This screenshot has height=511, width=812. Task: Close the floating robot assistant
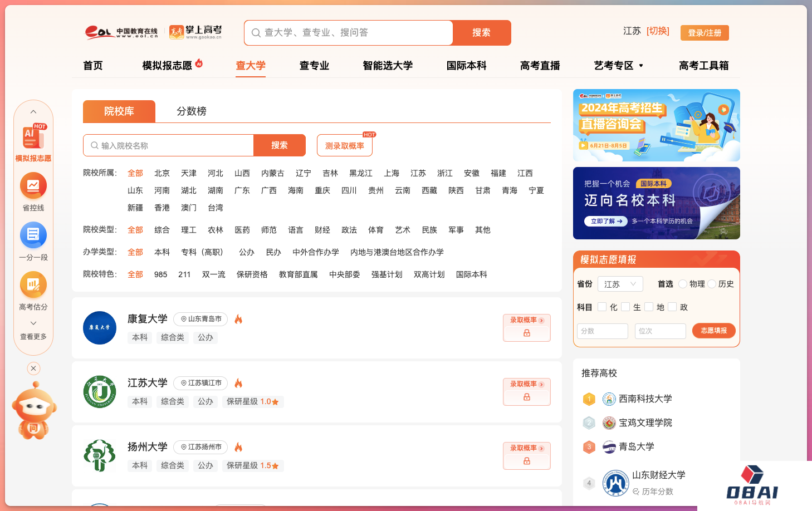pyautogui.click(x=33, y=368)
